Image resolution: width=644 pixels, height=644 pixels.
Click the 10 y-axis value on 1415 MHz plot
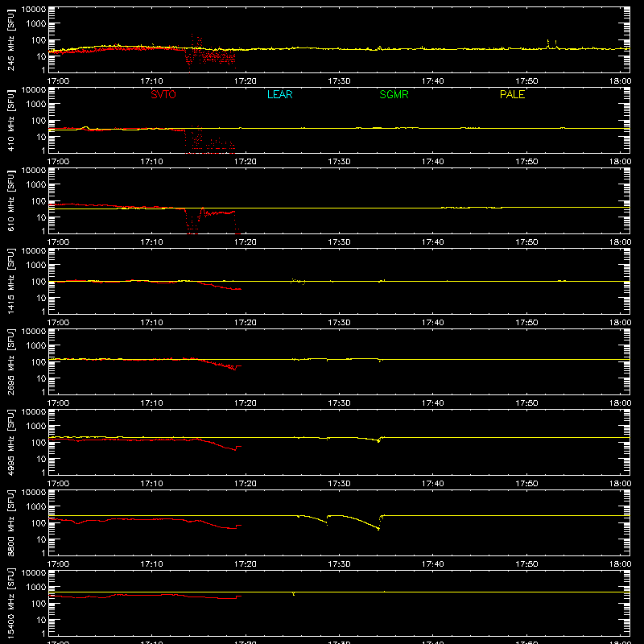[41, 298]
